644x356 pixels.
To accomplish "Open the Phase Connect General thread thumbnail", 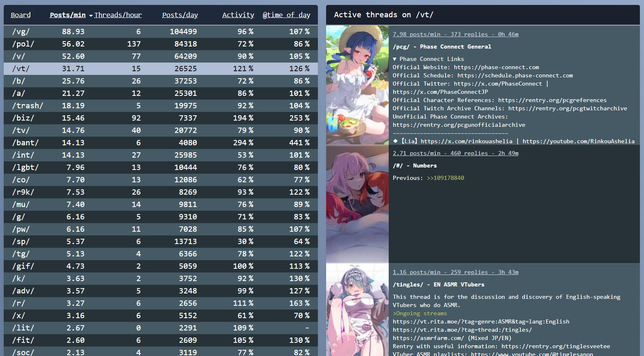I will (357, 85).
